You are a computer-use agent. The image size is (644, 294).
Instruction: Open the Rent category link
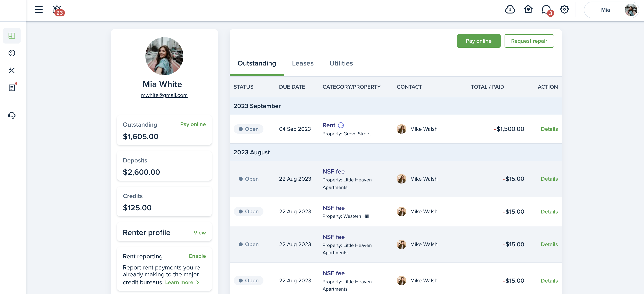(x=329, y=125)
